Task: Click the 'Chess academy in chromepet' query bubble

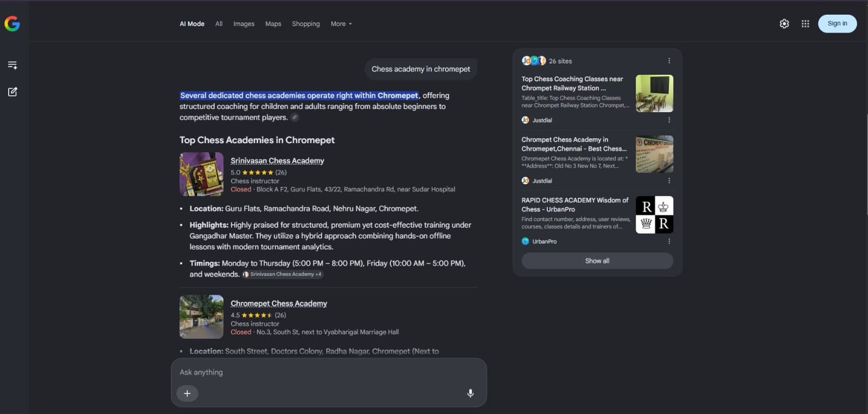Action: [420, 69]
